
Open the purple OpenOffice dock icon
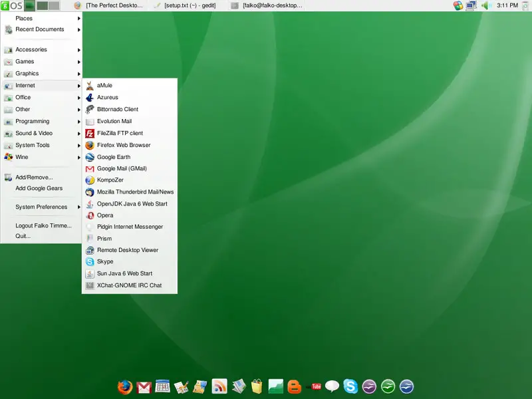(x=369, y=386)
